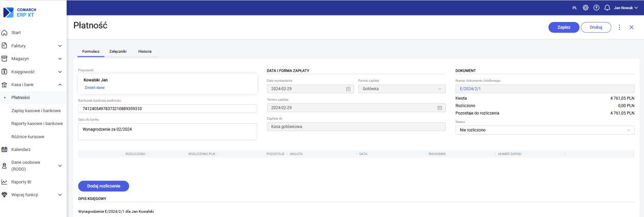Screen dimensions: 644x217
Task: Open calendar picker for Termin zapłaty
Action: click(x=439, y=108)
